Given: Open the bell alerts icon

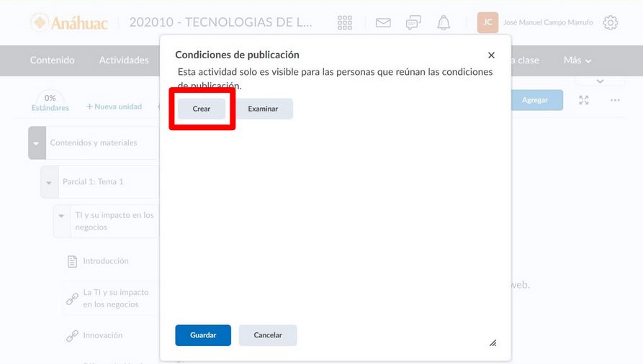Looking at the screenshot, I should pyautogui.click(x=444, y=23).
